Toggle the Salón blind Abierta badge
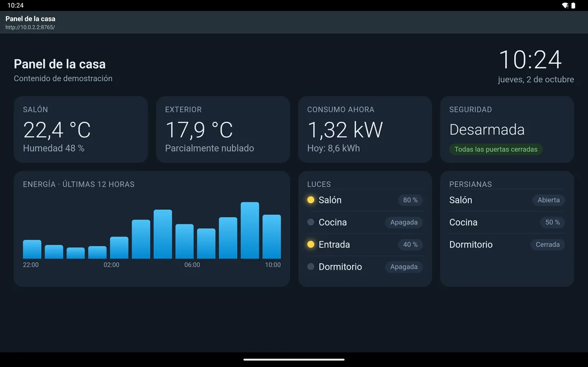Screen dimensions: 588x367 pyautogui.click(x=548, y=200)
